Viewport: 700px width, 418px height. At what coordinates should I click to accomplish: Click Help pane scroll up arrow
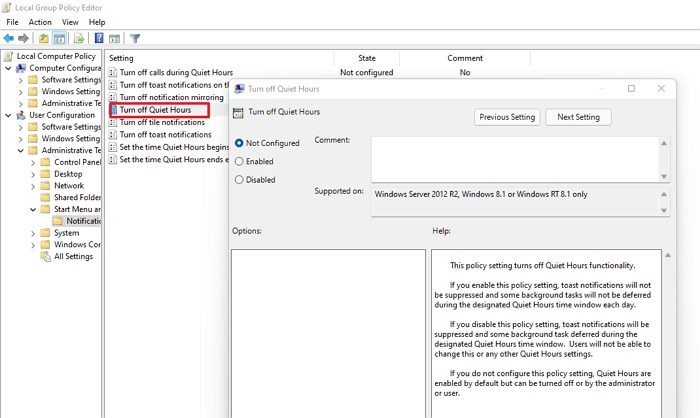[x=668, y=255]
